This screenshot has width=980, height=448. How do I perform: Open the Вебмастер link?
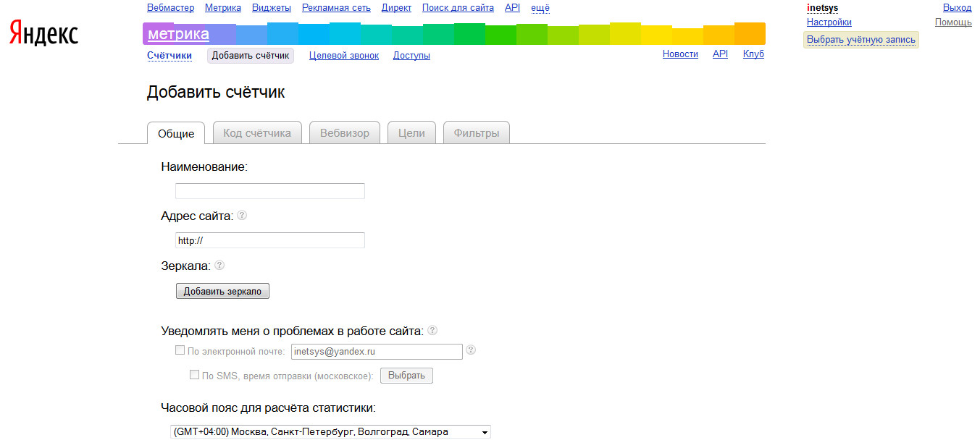pos(171,8)
